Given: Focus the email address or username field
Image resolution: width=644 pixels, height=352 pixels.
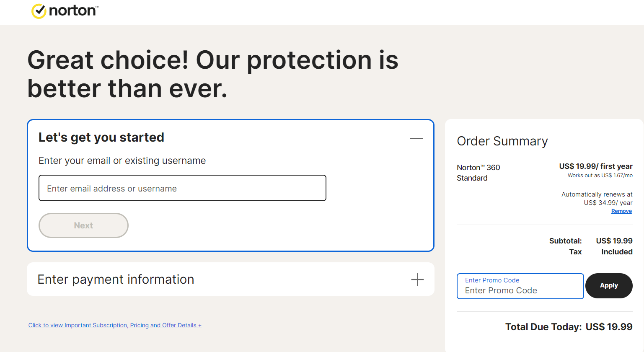Looking at the screenshot, I should [x=182, y=188].
